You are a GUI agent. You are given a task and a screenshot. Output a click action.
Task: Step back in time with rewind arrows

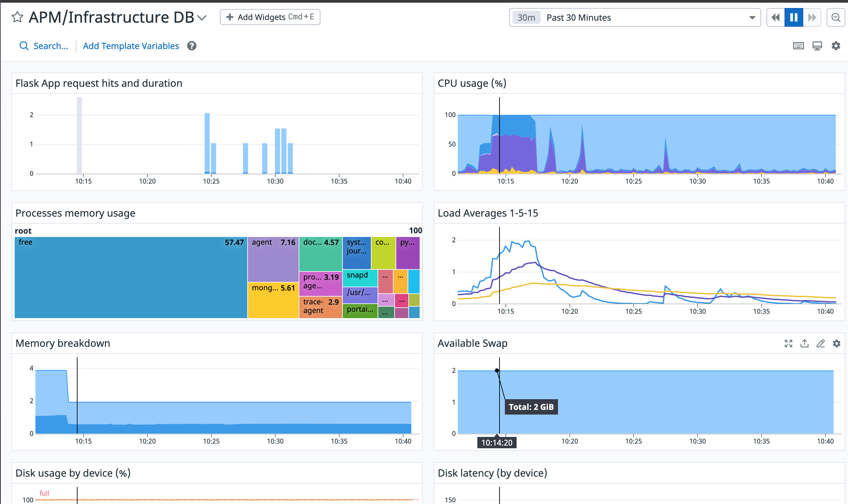pos(775,17)
